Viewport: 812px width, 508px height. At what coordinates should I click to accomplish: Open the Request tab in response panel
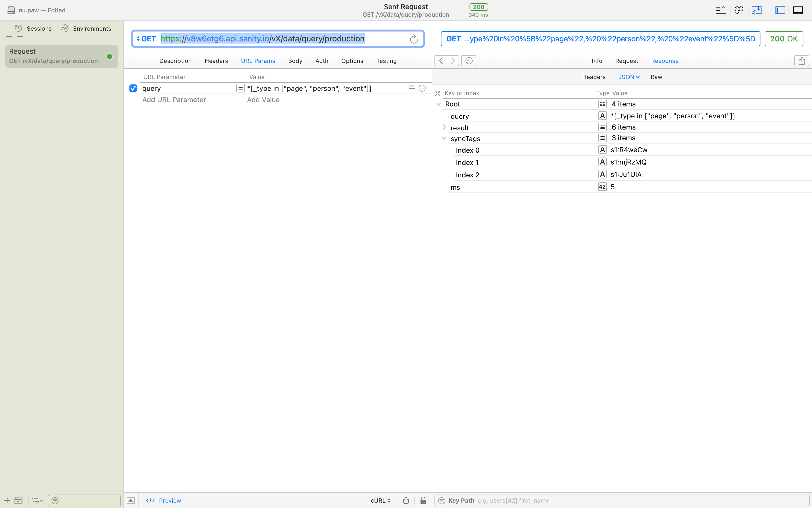pos(626,61)
